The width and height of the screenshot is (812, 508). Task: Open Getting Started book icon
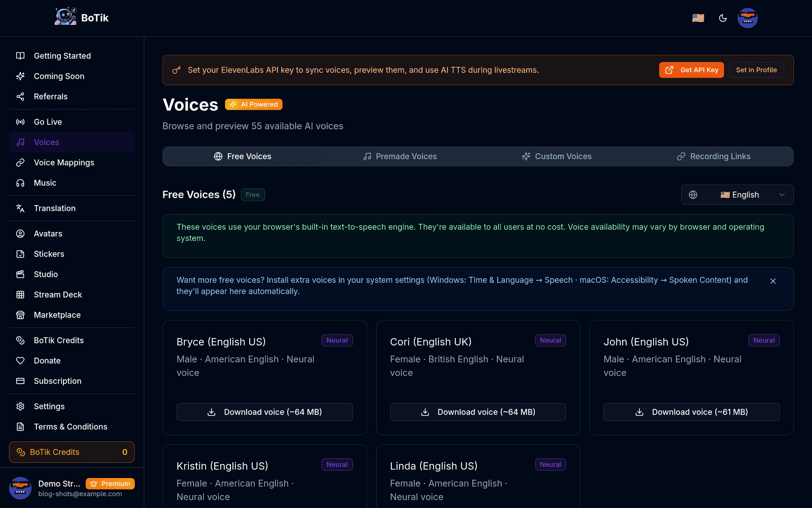(20, 56)
